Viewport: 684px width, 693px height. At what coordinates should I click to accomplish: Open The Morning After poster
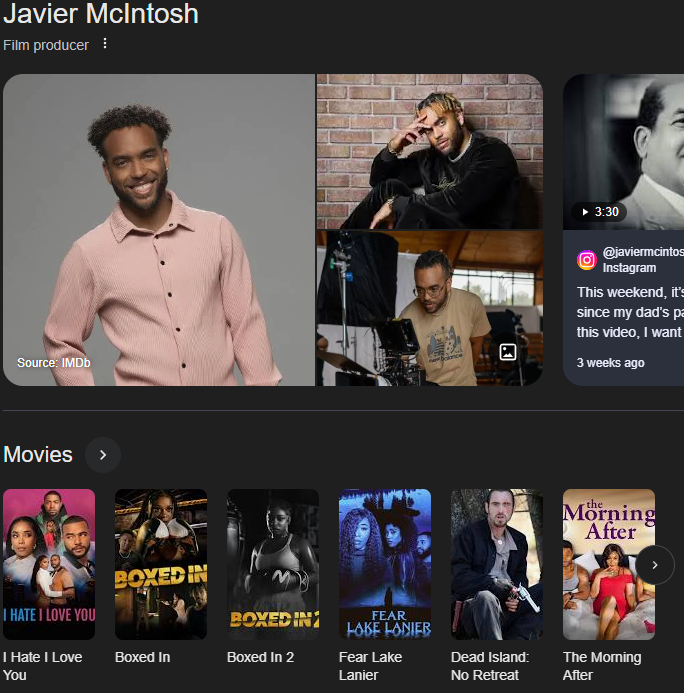[609, 564]
